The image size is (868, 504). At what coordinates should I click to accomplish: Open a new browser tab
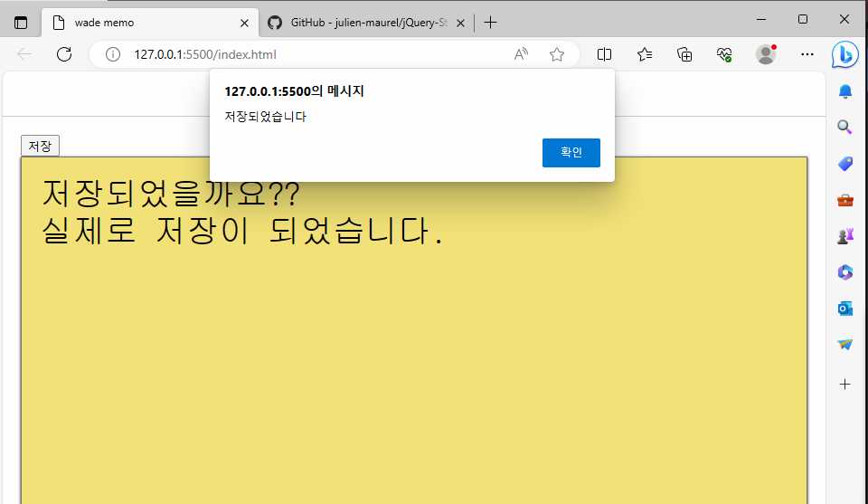(x=490, y=23)
